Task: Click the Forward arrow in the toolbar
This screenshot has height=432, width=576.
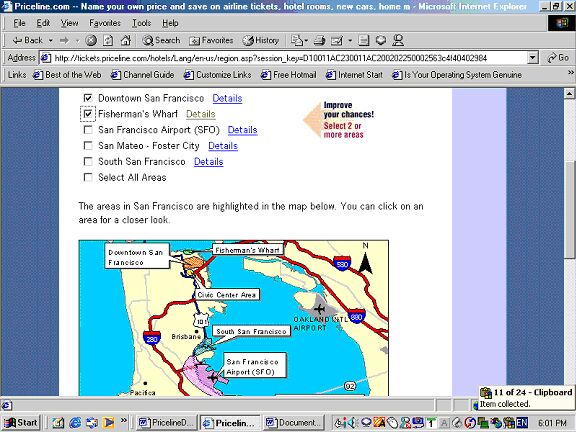Action: [64, 40]
